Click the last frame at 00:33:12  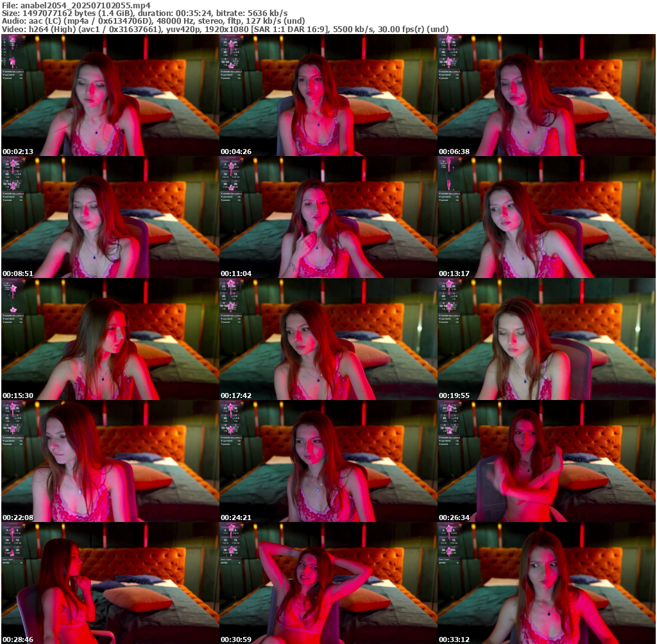[x=546, y=583]
